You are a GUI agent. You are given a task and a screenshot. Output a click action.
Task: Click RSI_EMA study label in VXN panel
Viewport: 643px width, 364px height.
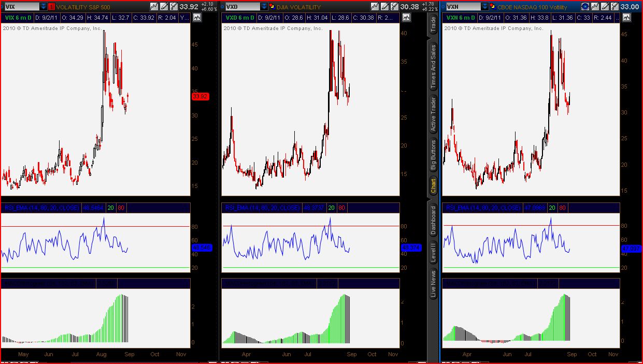tap(483, 208)
